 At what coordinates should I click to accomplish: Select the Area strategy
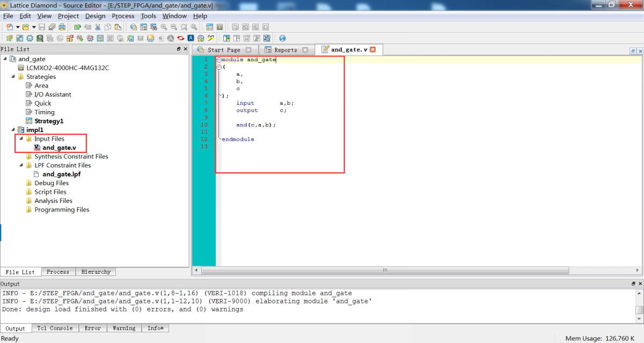point(41,85)
